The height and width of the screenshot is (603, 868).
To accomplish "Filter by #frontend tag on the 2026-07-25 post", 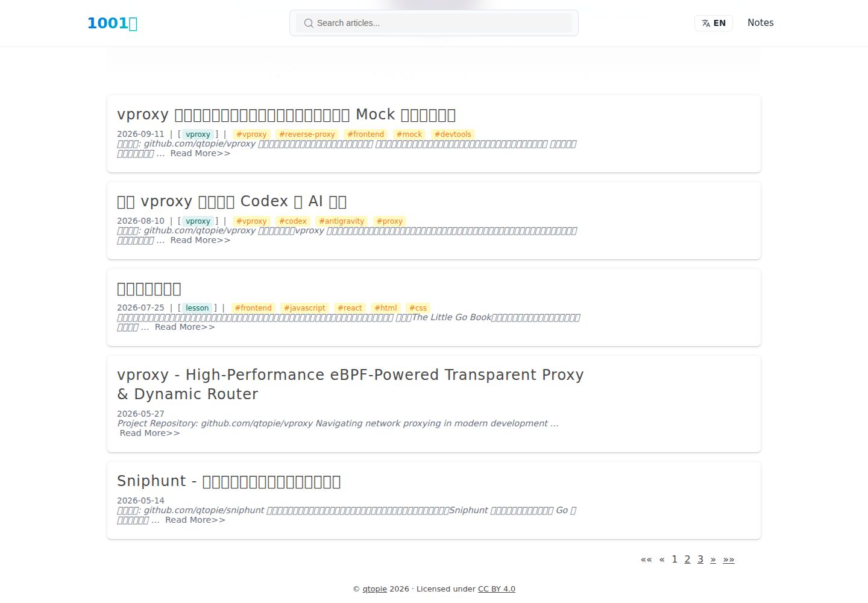I will pos(253,308).
